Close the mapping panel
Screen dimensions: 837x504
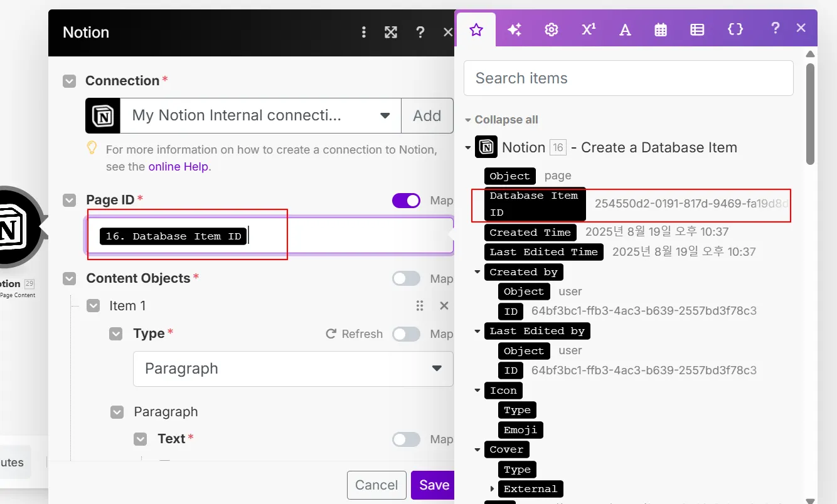(x=801, y=28)
